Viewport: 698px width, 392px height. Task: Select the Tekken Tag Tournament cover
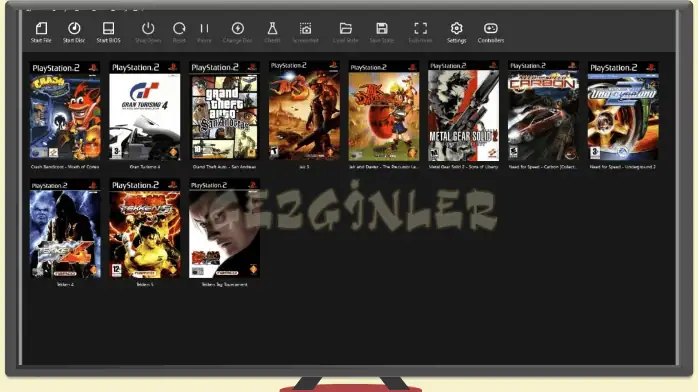(224, 229)
